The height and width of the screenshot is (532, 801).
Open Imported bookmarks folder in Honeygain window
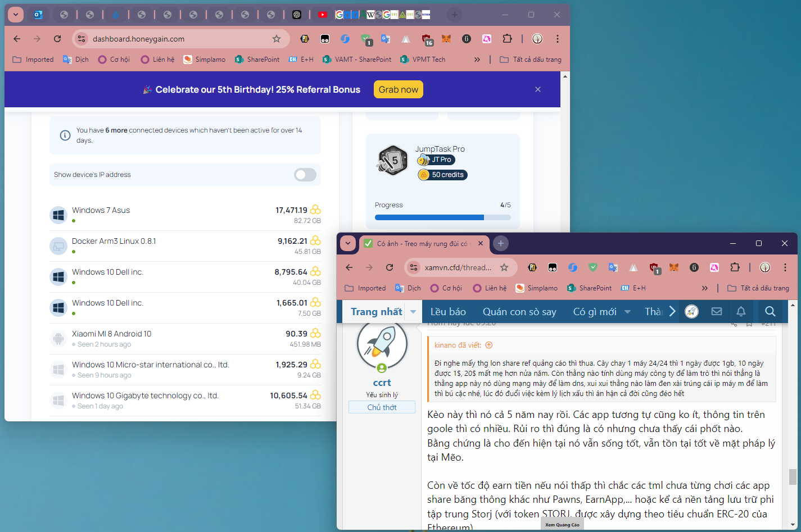[x=33, y=60]
